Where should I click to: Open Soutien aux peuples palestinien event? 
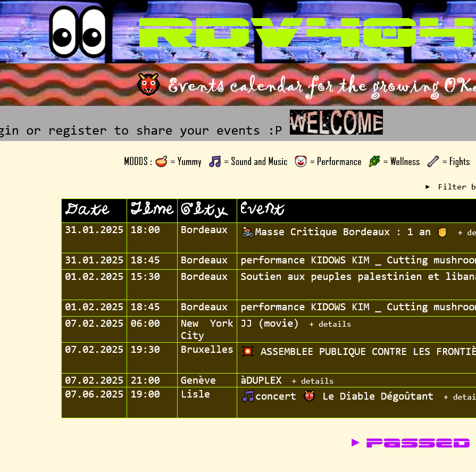coord(358,277)
